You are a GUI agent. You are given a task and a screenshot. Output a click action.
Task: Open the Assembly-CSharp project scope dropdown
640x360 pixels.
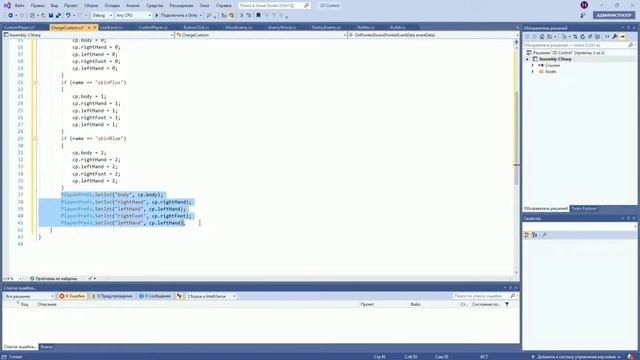coord(89,35)
